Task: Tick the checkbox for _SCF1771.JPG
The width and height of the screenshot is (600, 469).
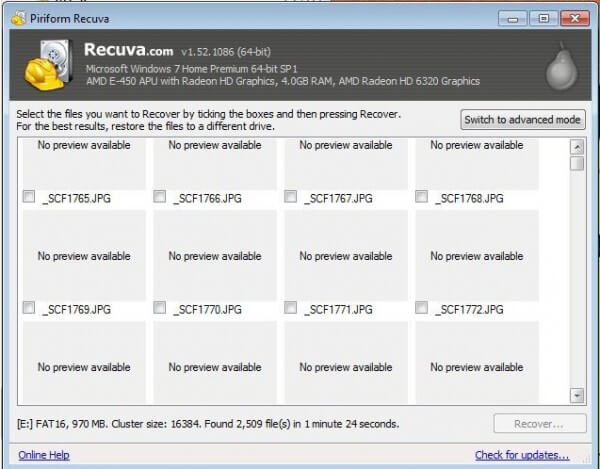Action: coord(290,308)
